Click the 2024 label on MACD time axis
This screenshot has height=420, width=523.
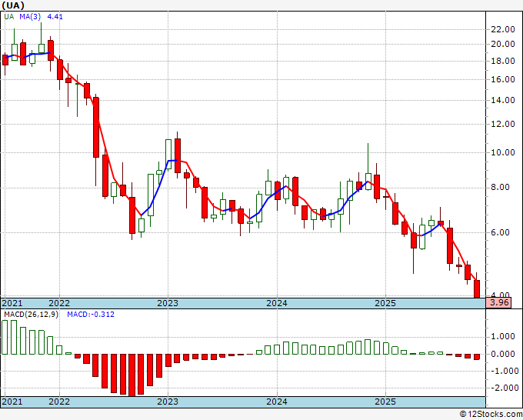(277, 402)
